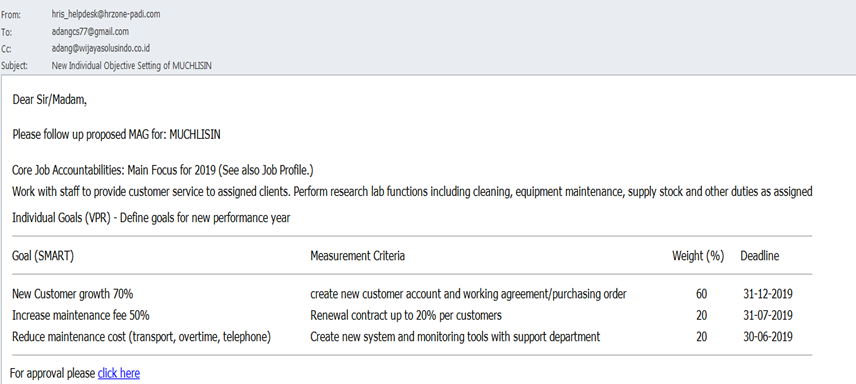Open the "click here" approval link
The height and width of the screenshot is (384, 856).
click(x=118, y=374)
